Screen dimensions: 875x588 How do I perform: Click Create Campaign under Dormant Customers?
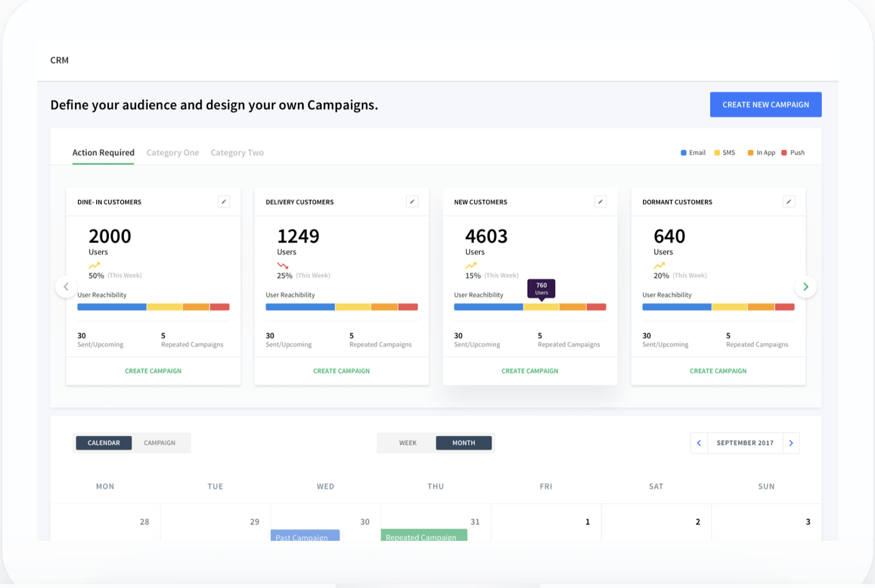click(718, 371)
